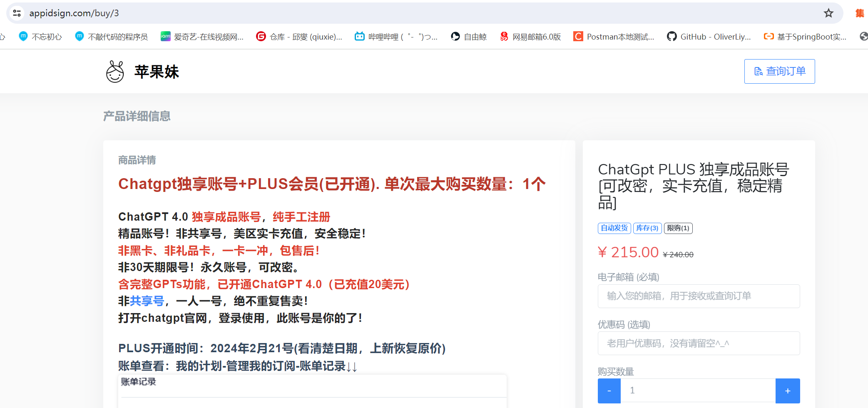The width and height of the screenshot is (868, 408).
Task: Open the 哔哩哔哩 bookmark
Action: point(396,37)
